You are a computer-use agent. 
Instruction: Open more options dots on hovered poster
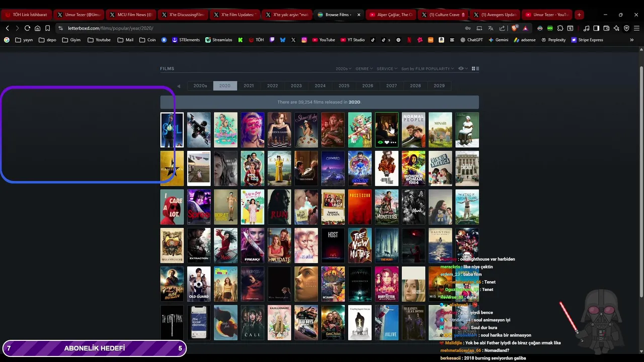393,142
